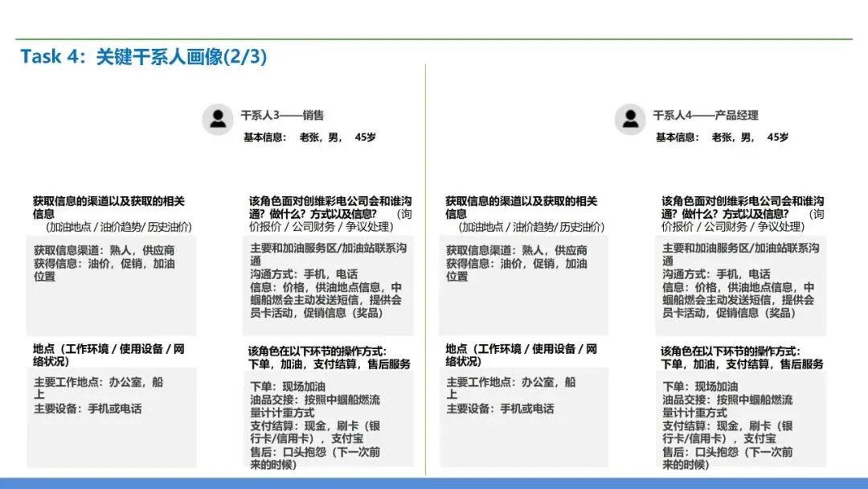Click the salesperson avatar icon beside 干系人3
Screen dimensions: 868x489
click(x=217, y=120)
